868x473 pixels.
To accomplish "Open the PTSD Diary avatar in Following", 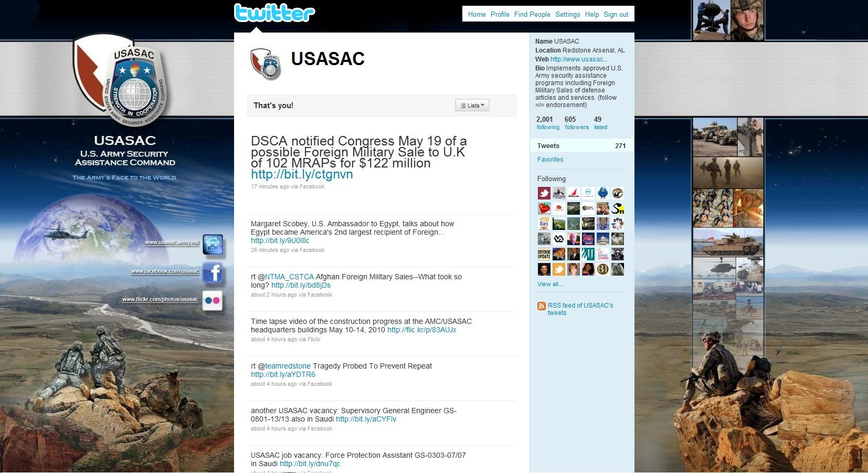I will coord(544,224).
